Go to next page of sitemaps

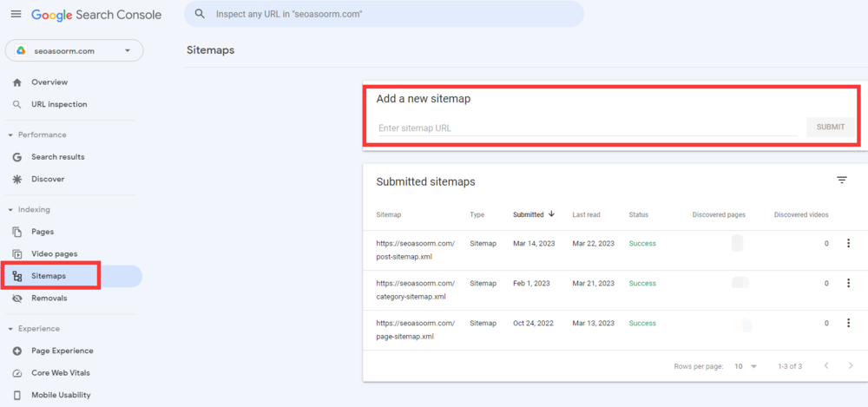(850, 366)
